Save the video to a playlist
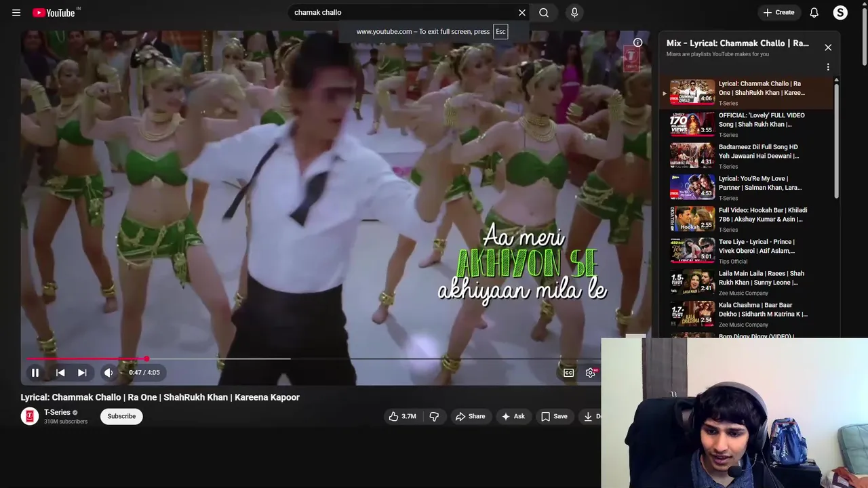 click(554, 416)
